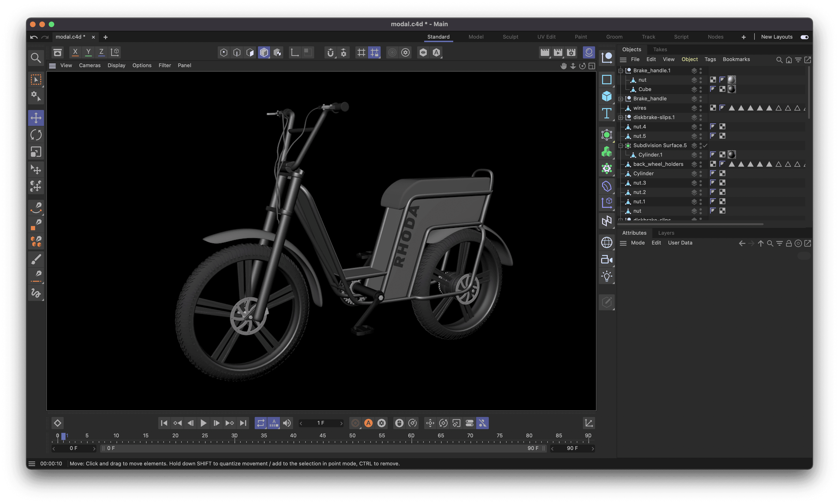Add a Light object
The image size is (839, 504).
pos(607,276)
